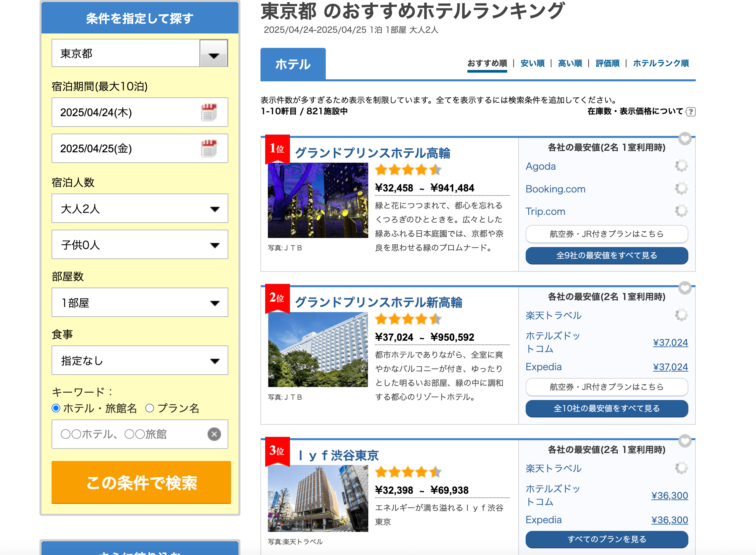This screenshot has width=756, height=555.
Task: Click 全9社の最安値をすべて見る button
Action: coord(606,256)
